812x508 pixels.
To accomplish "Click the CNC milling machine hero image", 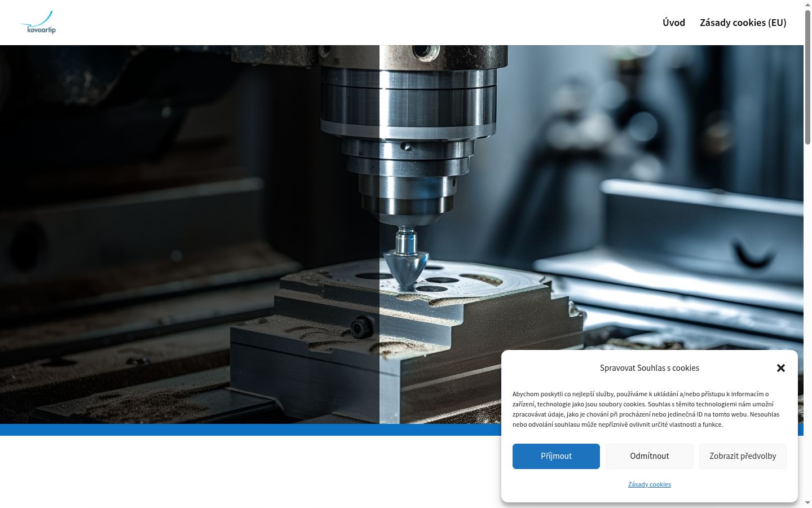I will coord(401,234).
